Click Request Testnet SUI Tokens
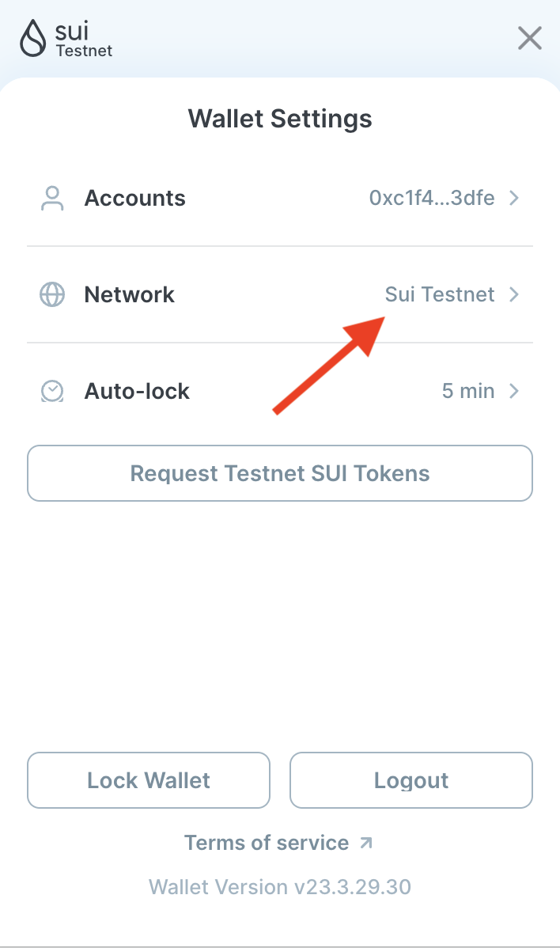Screen dimensions: 560x948 tap(280, 473)
